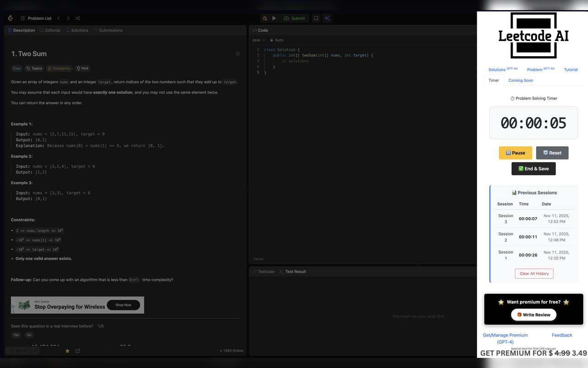Open Get/Manage Premium (GPT-4) link
Viewport: 588px width, 368px height.
coord(505,339)
